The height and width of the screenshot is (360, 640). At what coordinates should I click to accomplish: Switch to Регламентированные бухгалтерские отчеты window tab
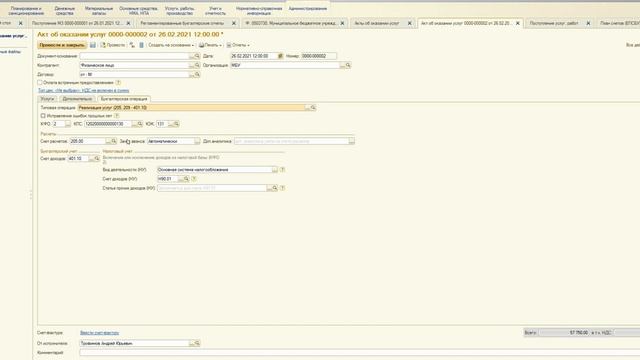pos(182,23)
